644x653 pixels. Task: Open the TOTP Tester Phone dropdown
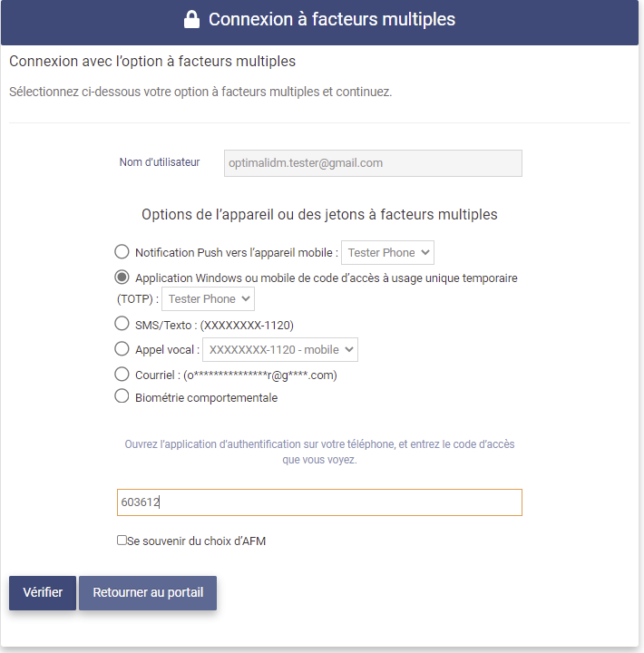208,298
